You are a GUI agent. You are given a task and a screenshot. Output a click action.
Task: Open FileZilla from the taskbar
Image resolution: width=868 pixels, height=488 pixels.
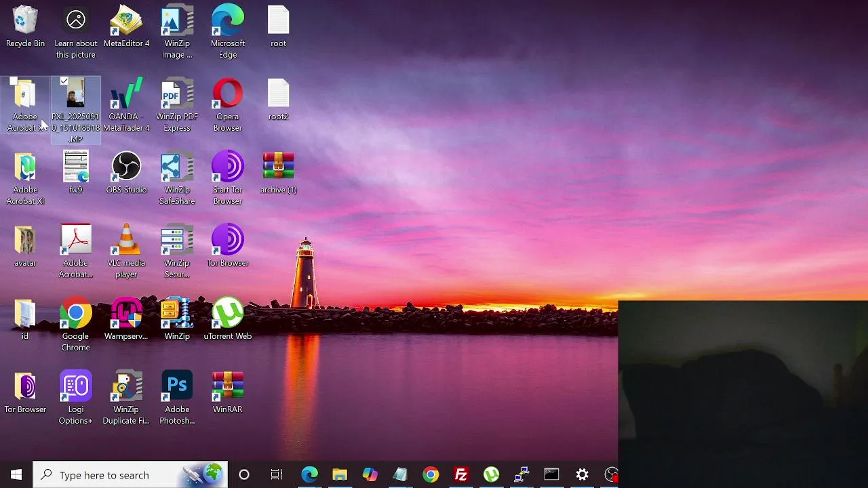coord(461,474)
